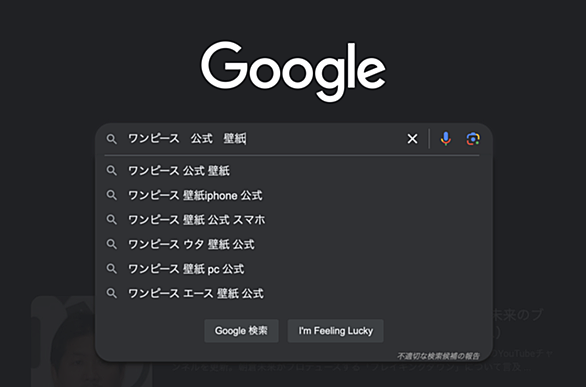The image size is (586, 387).
Task: Click magnifier icon beside ワンピース ウタ 壁紙 公式
Action: coord(111,244)
